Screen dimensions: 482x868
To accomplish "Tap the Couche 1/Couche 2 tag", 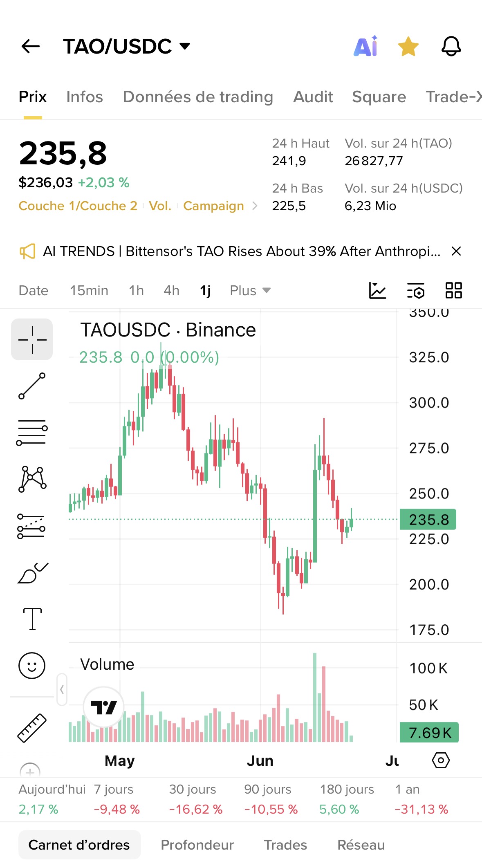I will coord(78,206).
